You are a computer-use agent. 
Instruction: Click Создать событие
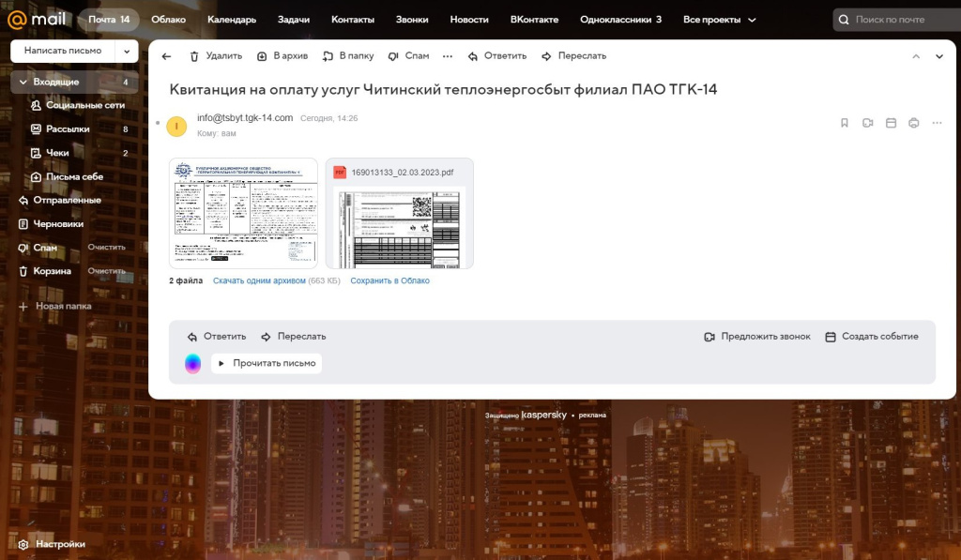pyautogui.click(x=872, y=337)
